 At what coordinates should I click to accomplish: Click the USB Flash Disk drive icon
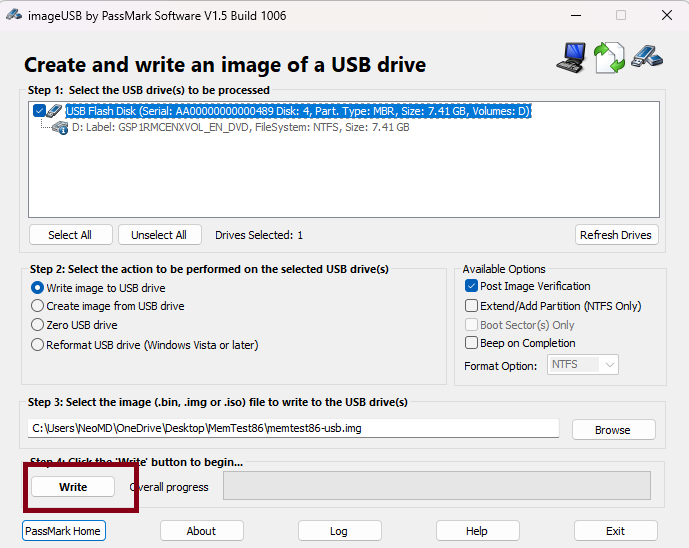[x=55, y=112]
